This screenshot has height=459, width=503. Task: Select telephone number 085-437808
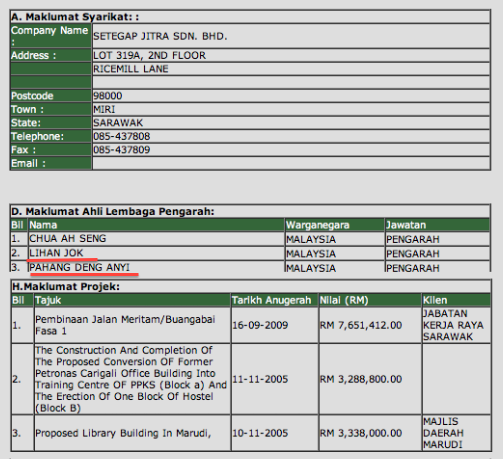(x=122, y=136)
